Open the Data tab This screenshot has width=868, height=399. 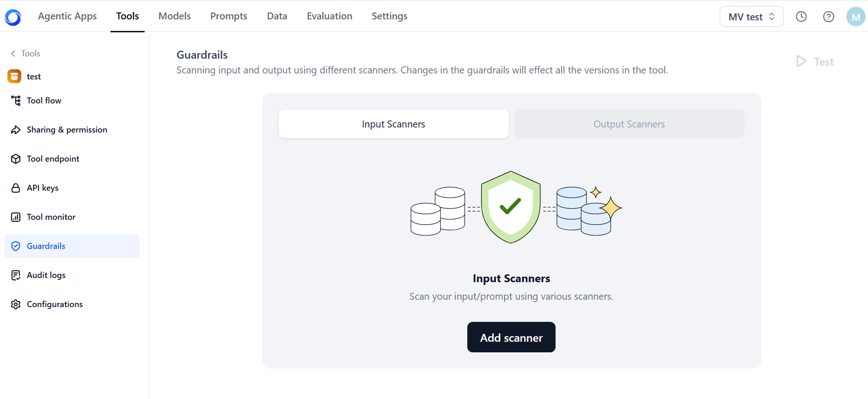click(x=277, y=16)
